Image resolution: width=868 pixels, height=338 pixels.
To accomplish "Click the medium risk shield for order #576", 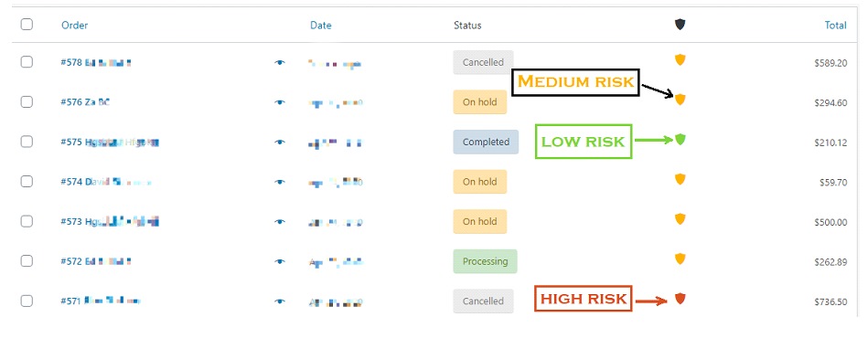I will (x=680, y=100).
